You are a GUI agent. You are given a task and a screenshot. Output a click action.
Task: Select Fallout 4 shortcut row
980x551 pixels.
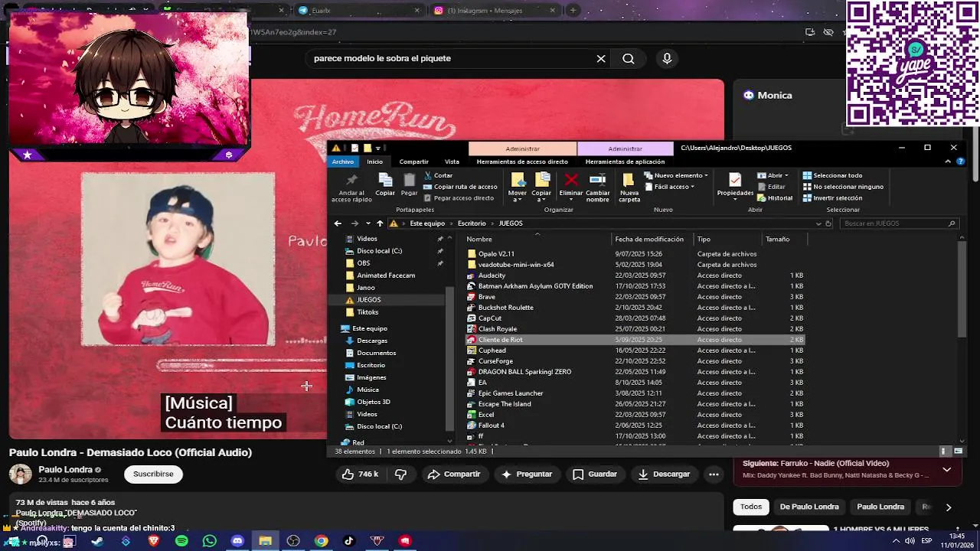click(x=635, y=425)
